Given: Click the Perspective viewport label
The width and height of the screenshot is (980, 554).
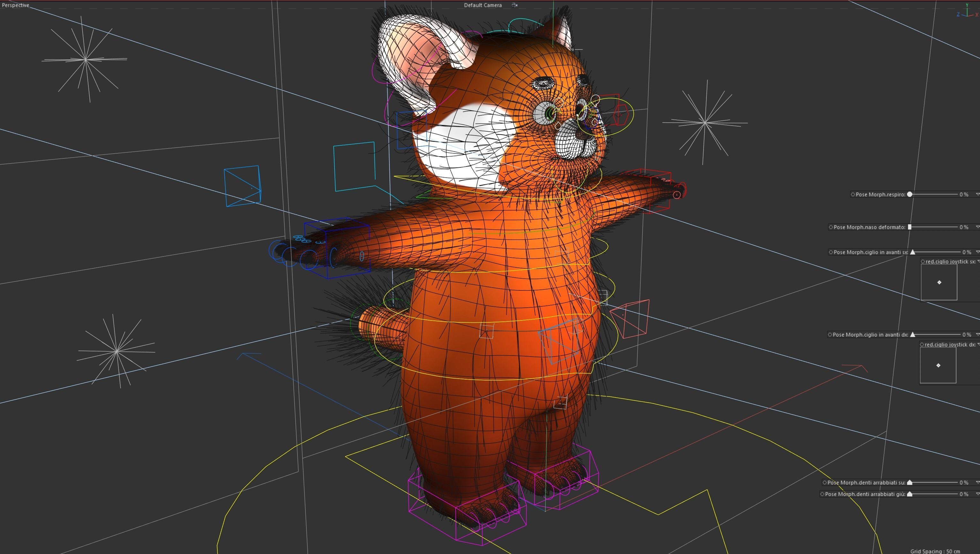Looking at the screenshot, I should coord(15,5).
